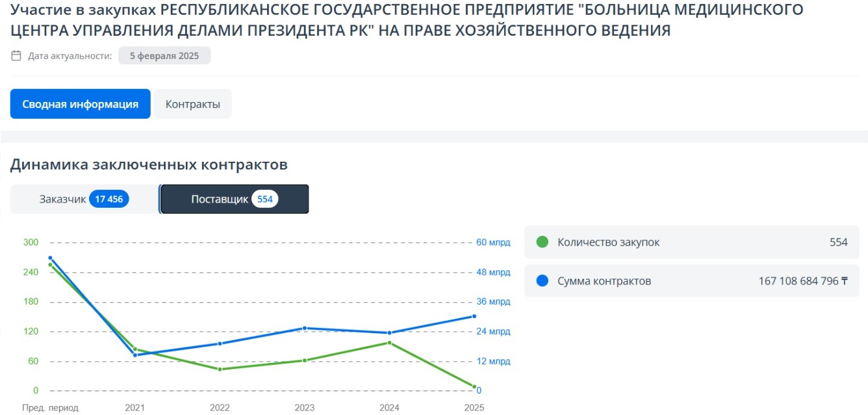Click the blue data point for 2023
The width and height of the screenshot is (868, 415).
305,328
